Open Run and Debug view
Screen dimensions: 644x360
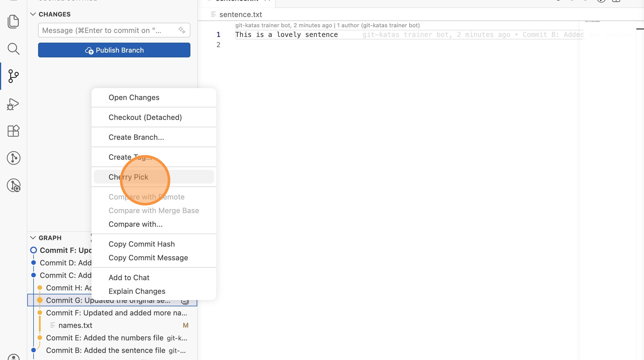13,104
